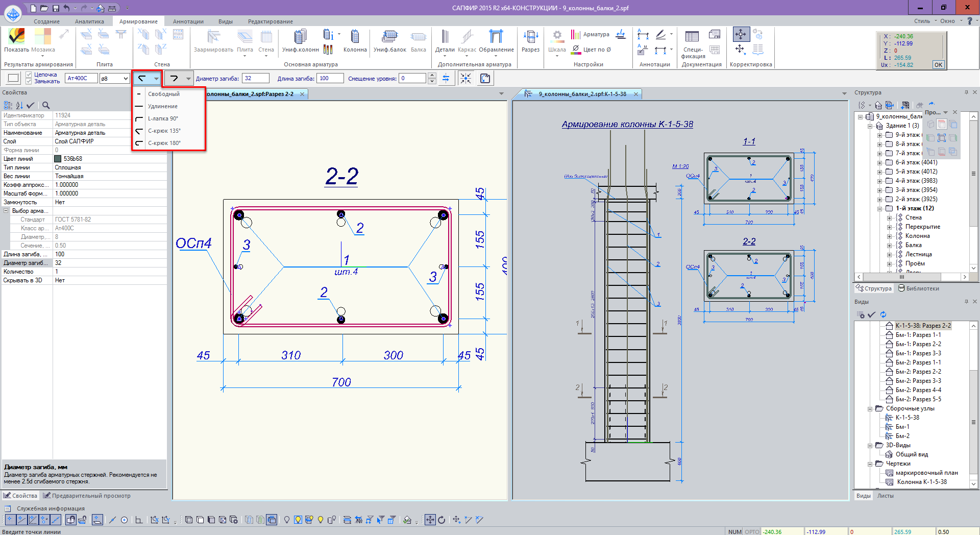Screen dimensions: 980x535
Task: Open the rebar diameter ø8 dropdown
Action: pos(126,79)
